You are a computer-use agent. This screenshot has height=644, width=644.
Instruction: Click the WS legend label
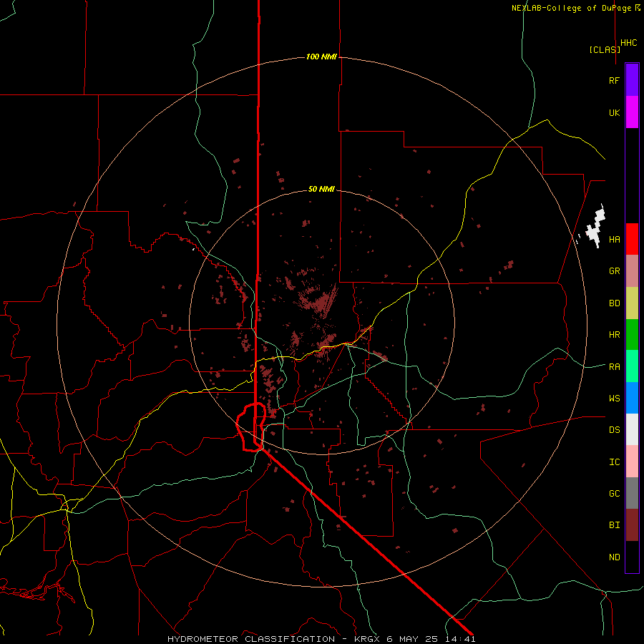[x=614, y=399]
